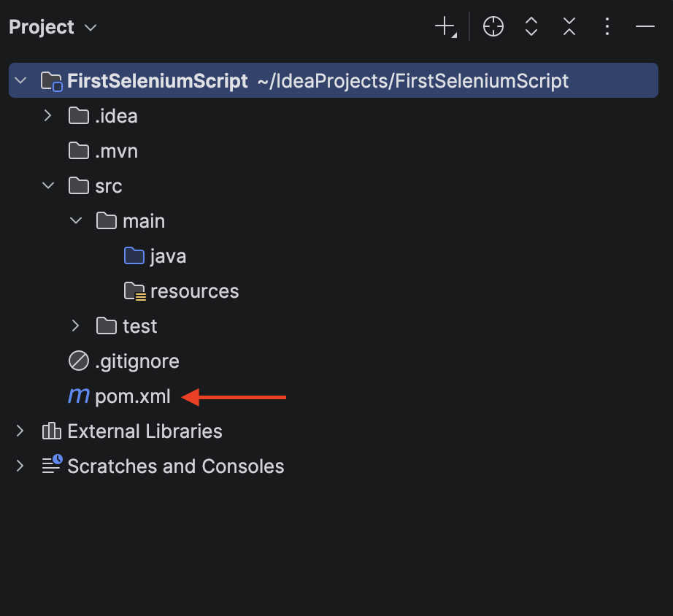
Task: Select the java folder
Action: 167,255
